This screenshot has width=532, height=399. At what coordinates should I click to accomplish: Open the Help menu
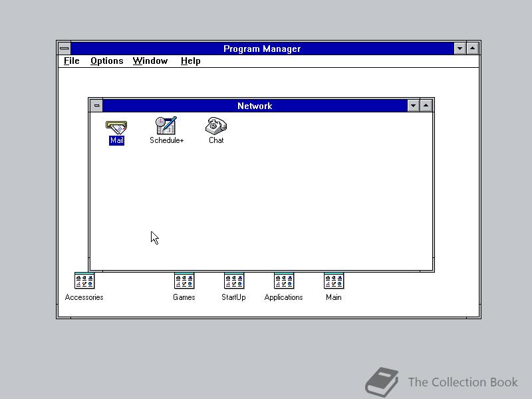(x=190, y=61)
